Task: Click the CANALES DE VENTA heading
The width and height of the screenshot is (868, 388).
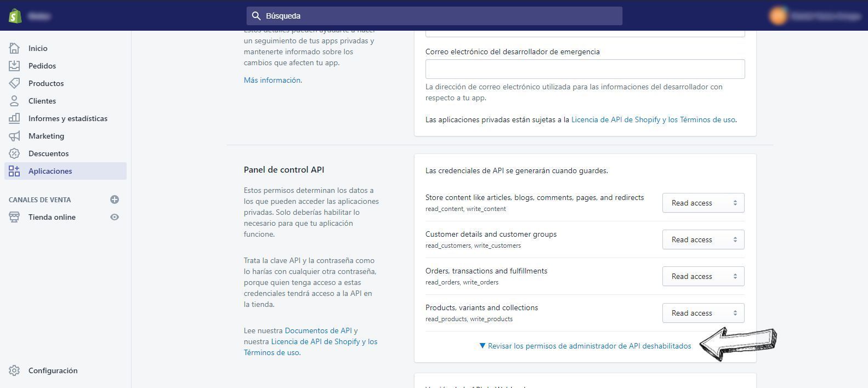Action: [39, 199]
